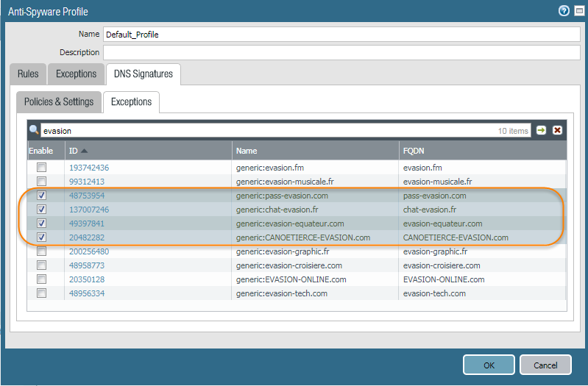Uncheck the pass-evasion.com checkbox
The width and height of the screenshot is (588, 386).
coord(42,196)
